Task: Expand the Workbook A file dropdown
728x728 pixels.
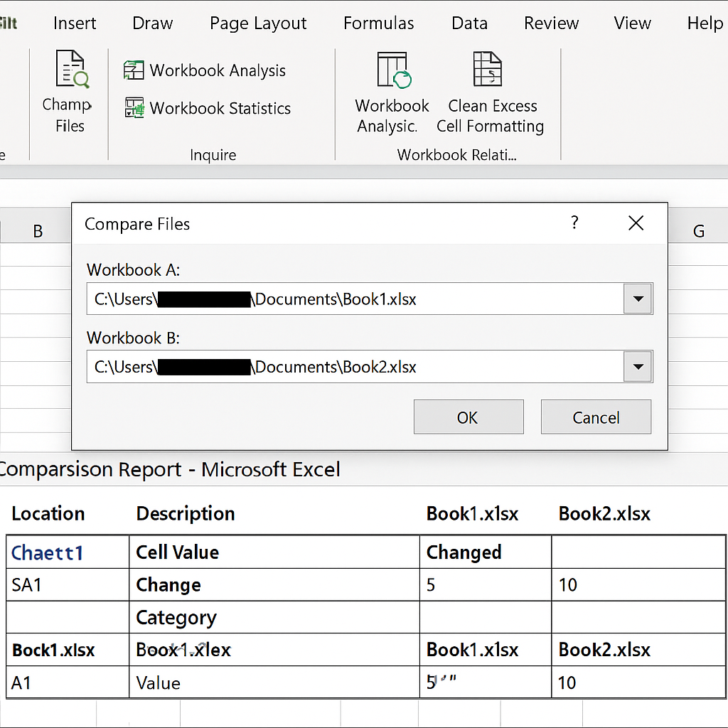Action: coord(638,299)
